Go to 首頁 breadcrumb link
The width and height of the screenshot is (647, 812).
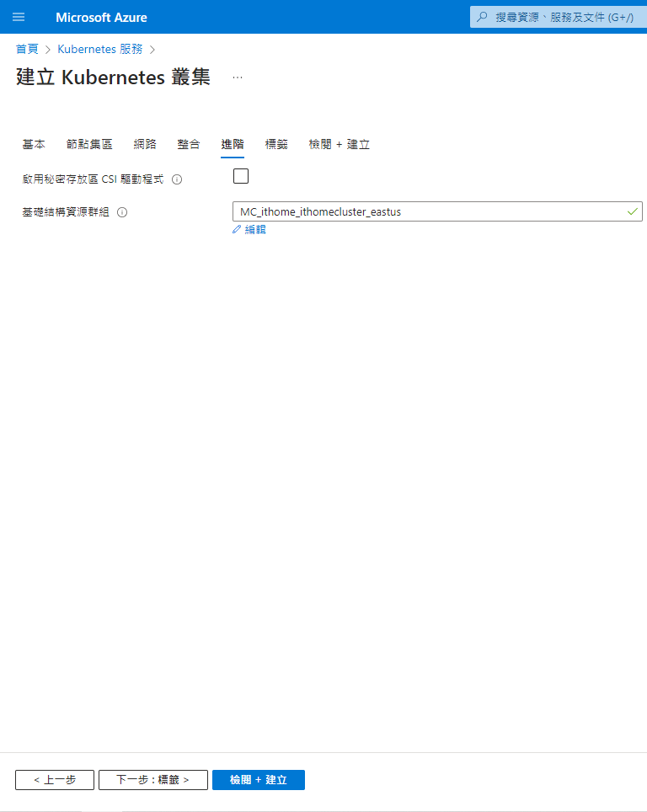(x=27, y=49)
